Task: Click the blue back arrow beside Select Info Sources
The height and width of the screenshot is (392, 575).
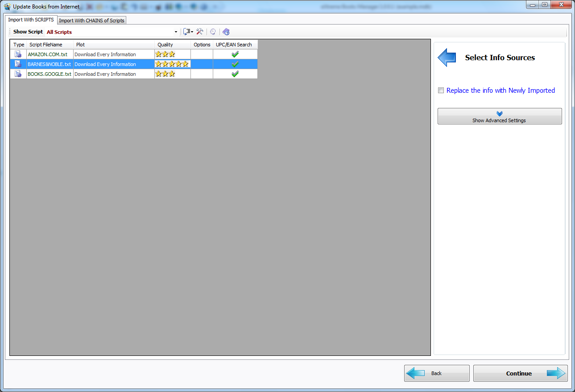Action: click(x=447, y=58)
